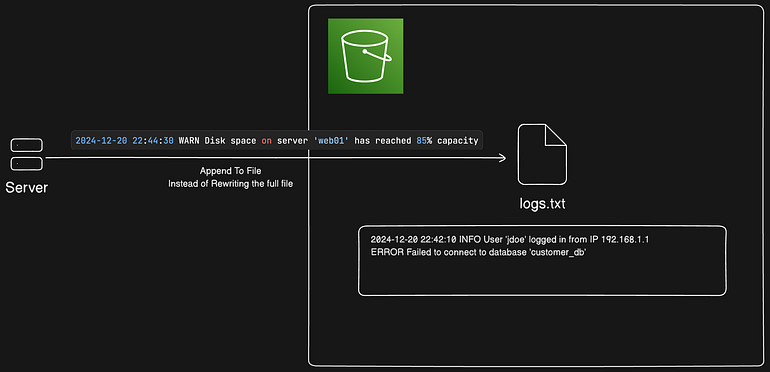Select the "Server" text label
The width and height of the screenshot is (770, 372).
pyautogui.click(x=27, y=187)
